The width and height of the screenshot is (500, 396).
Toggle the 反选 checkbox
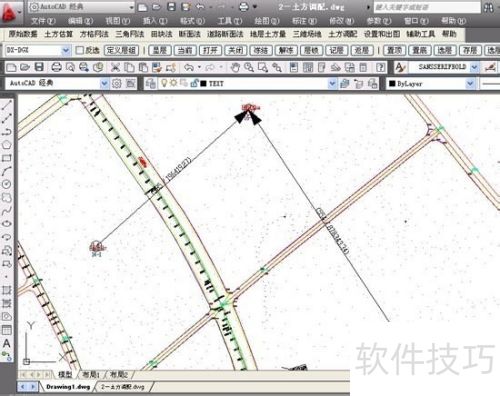click(79, 50)
